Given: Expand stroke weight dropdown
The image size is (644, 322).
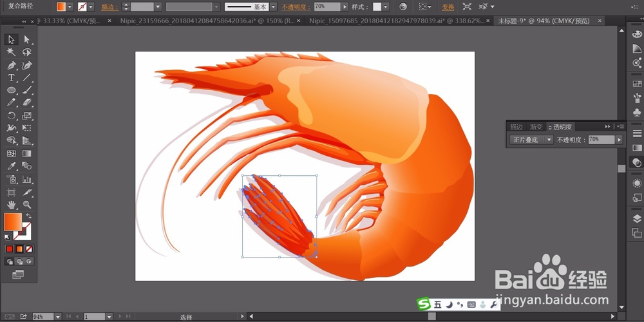Looking at the screenshot, I should 158,6.
